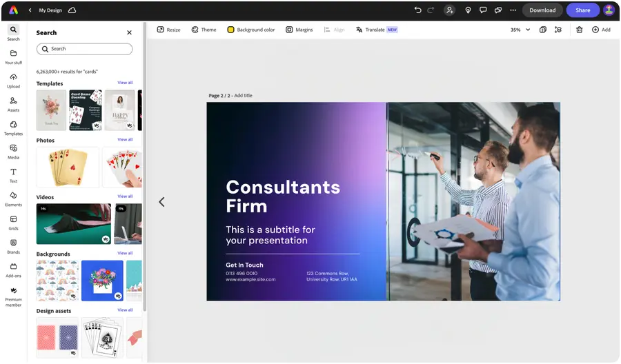Check cloud sync status icon
621x364 pixels.
click(x=72, y=10)
